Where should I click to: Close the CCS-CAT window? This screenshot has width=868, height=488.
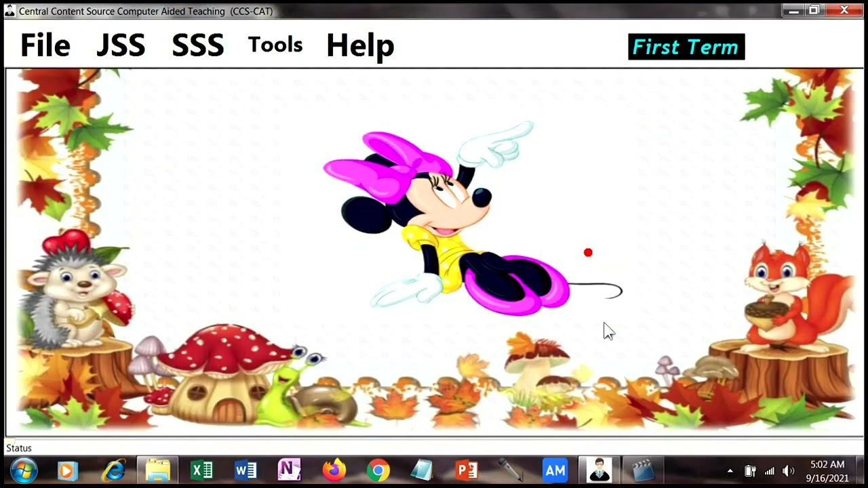pos(845,10)
